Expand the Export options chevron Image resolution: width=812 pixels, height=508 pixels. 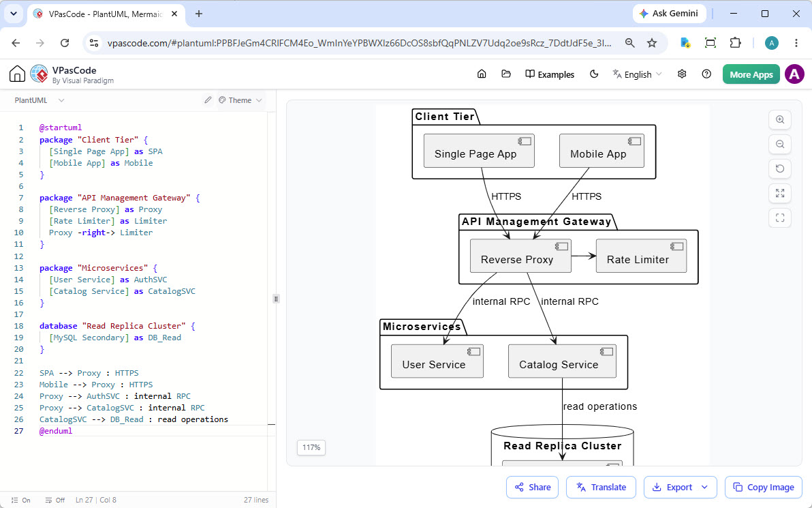[x=705, y=488]
